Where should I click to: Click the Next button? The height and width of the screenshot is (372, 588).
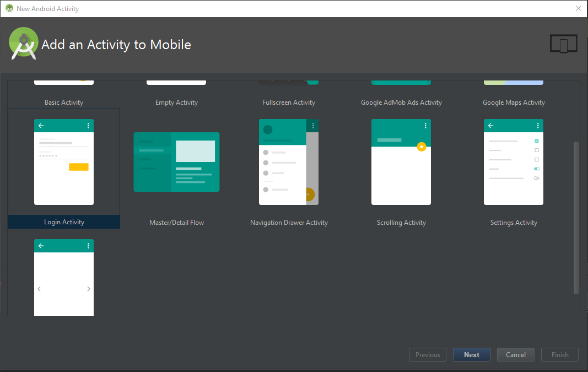(471, 355)
